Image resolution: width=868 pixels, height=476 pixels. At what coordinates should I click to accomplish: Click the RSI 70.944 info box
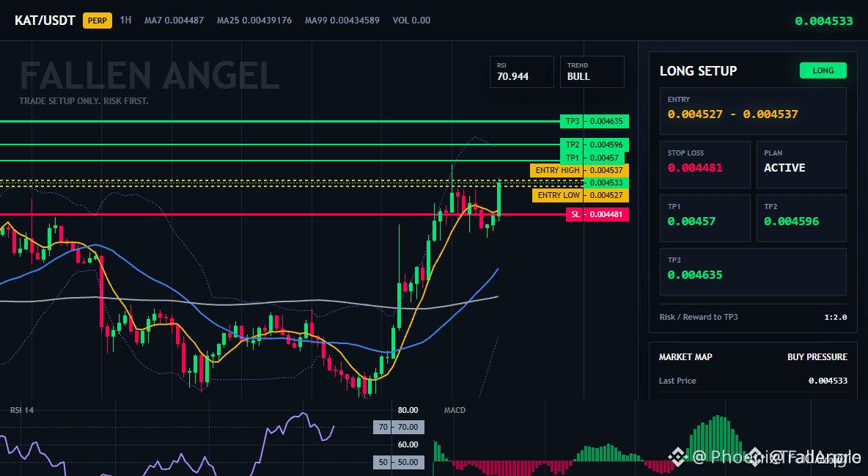click(x=521, y=71)
